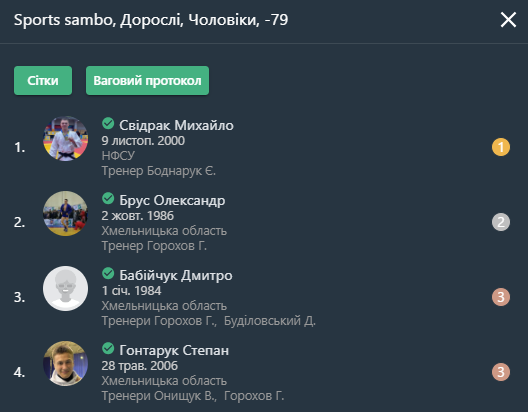Open athlete name Гонтарук Степан

point(174,350)
